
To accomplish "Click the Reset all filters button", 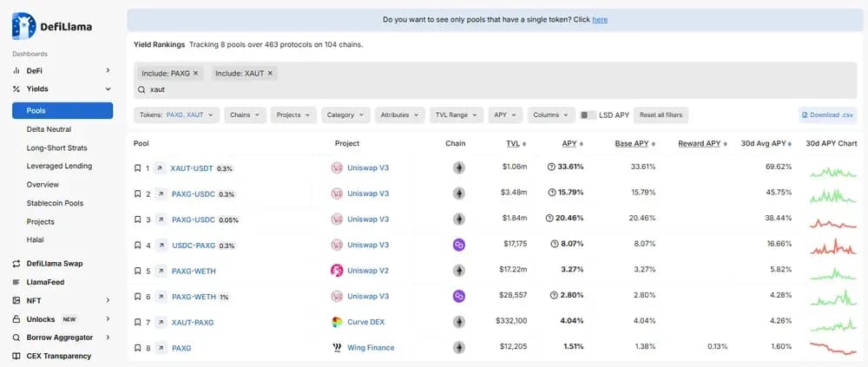I will click(661, 115).
